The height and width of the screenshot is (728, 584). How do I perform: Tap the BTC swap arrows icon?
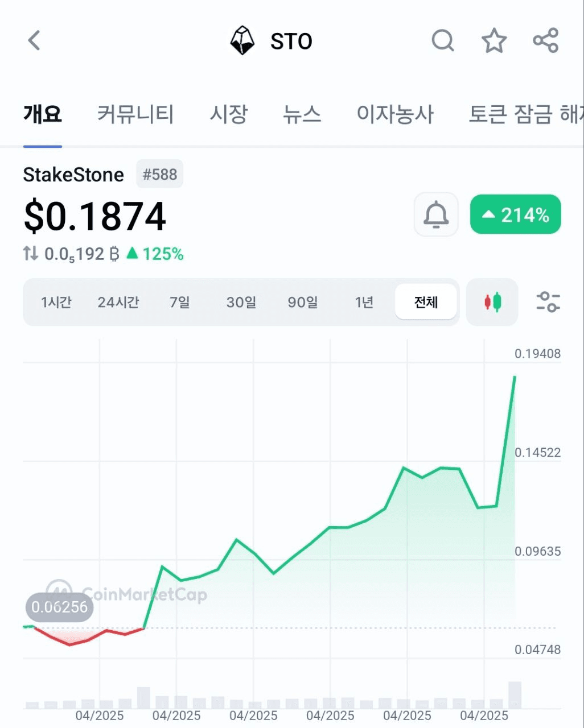point(31,254)
